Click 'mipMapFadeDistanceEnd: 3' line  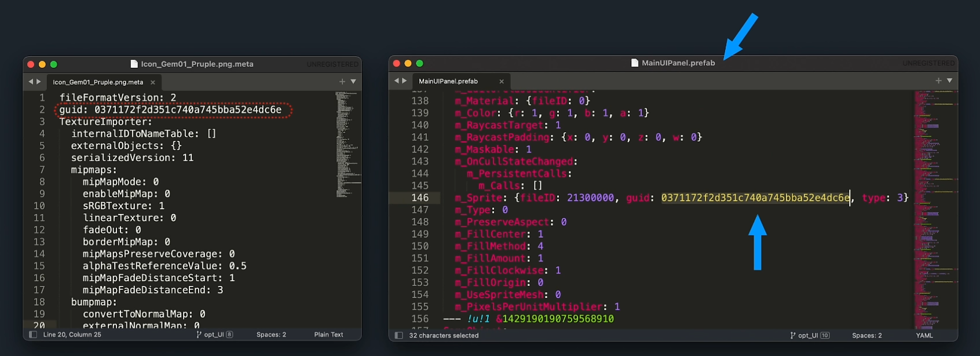(153, 290)
